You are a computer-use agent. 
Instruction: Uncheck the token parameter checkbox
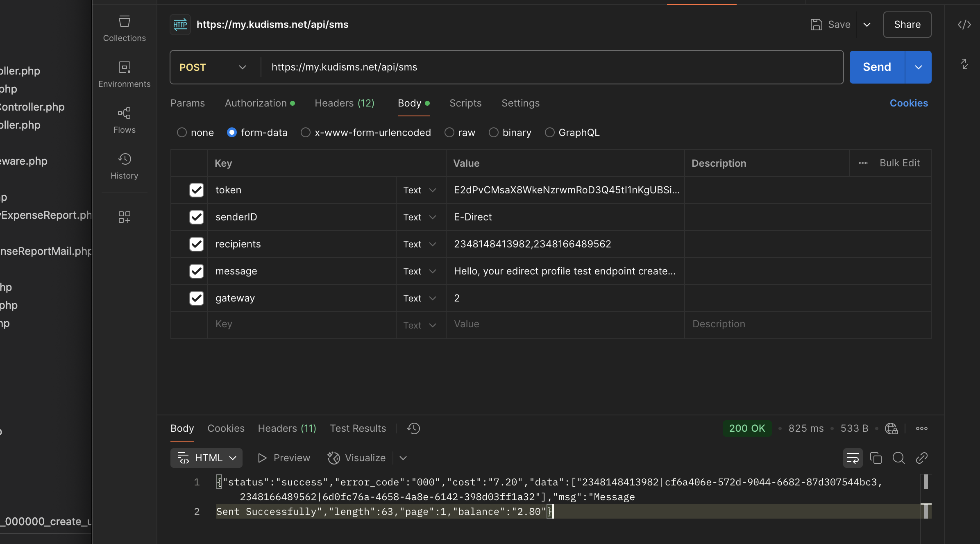click(x=197, y=190)
